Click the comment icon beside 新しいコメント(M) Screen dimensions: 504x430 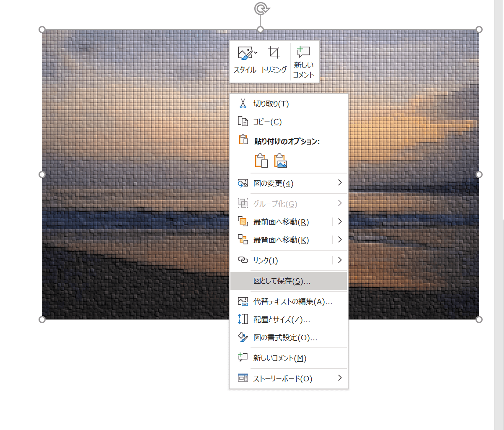click(x=243, y=357)
